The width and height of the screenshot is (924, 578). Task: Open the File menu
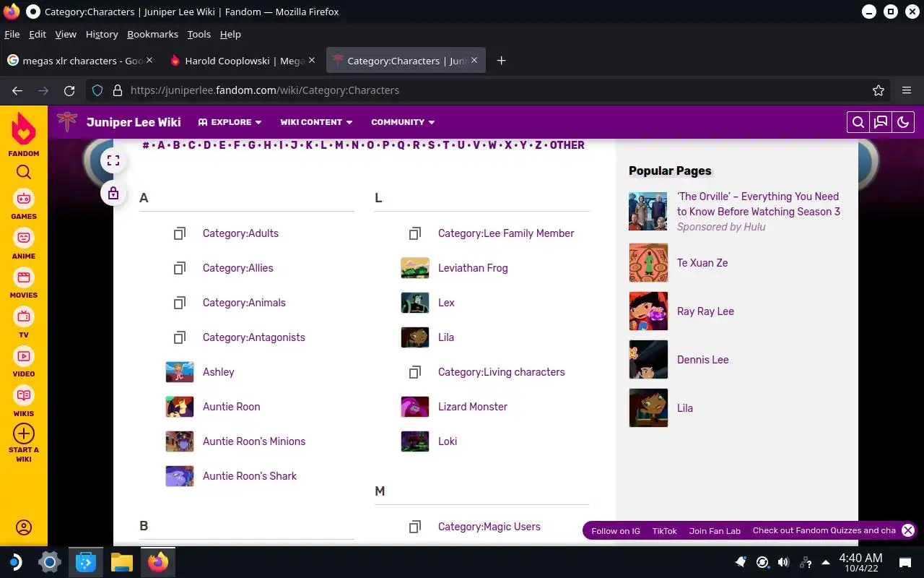coord(12,34)
